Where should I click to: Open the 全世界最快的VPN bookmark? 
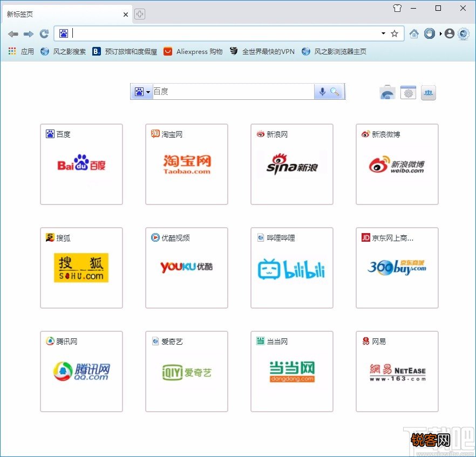pyautogui.click(x=262, y=51)
